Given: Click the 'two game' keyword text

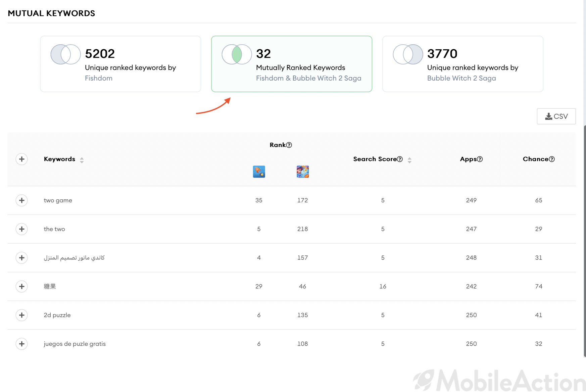Looking at the screenshot, I should pos(58,200).
